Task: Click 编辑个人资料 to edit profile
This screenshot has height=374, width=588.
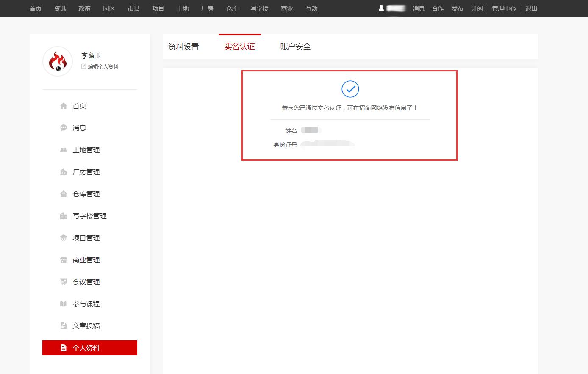Action: pyautogui.click(x=103, y=66)
